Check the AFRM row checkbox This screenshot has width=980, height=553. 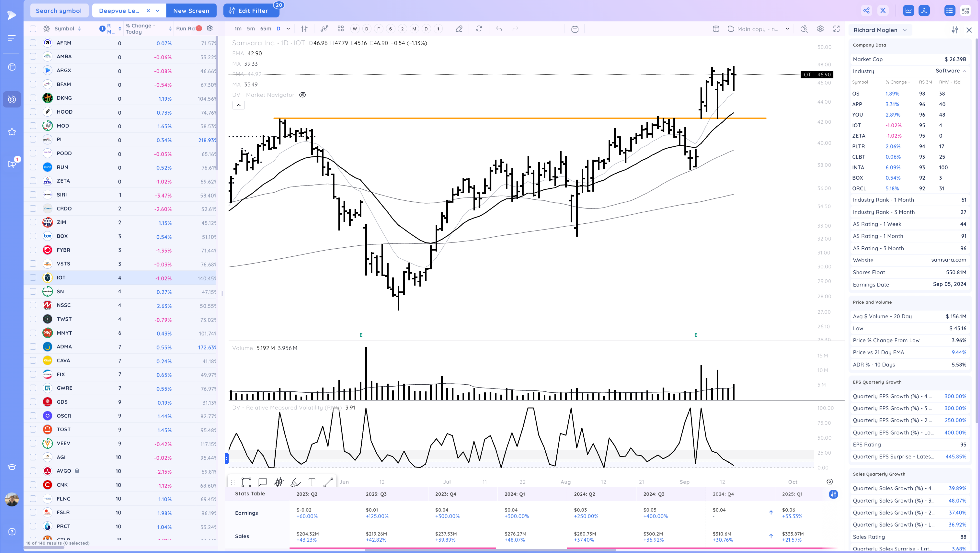click(x=33, y=43)
